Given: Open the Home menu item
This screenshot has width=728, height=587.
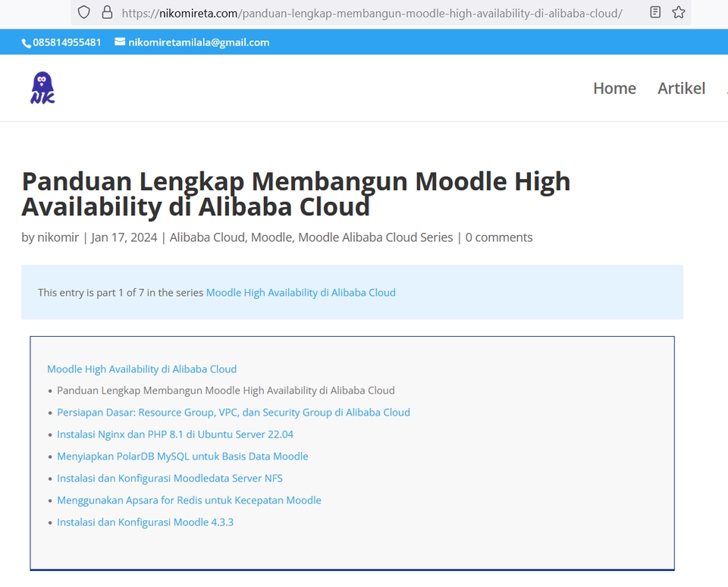Looking at the screenshot, I should pyautogui.click(x=614, y=88).
